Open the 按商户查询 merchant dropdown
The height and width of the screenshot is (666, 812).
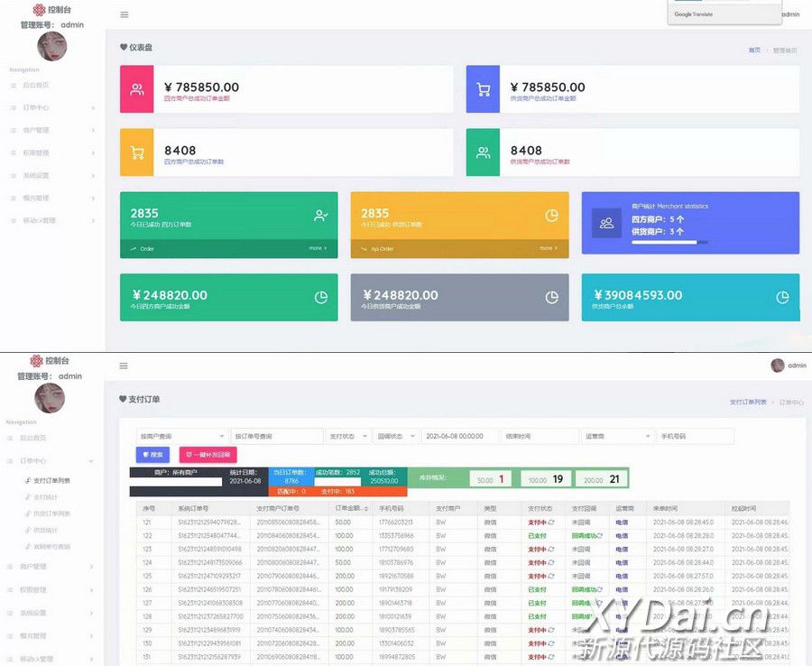pyautogui.click(x=181, y=437)
